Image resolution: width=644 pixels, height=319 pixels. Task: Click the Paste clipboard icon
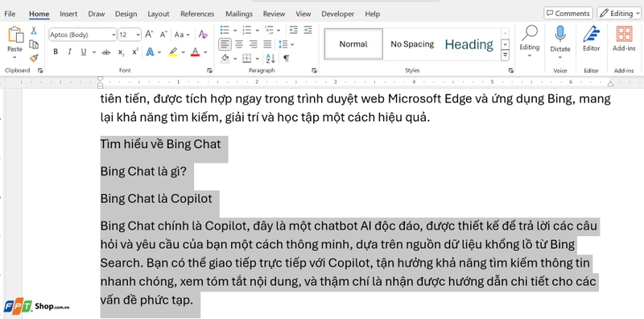15,35
